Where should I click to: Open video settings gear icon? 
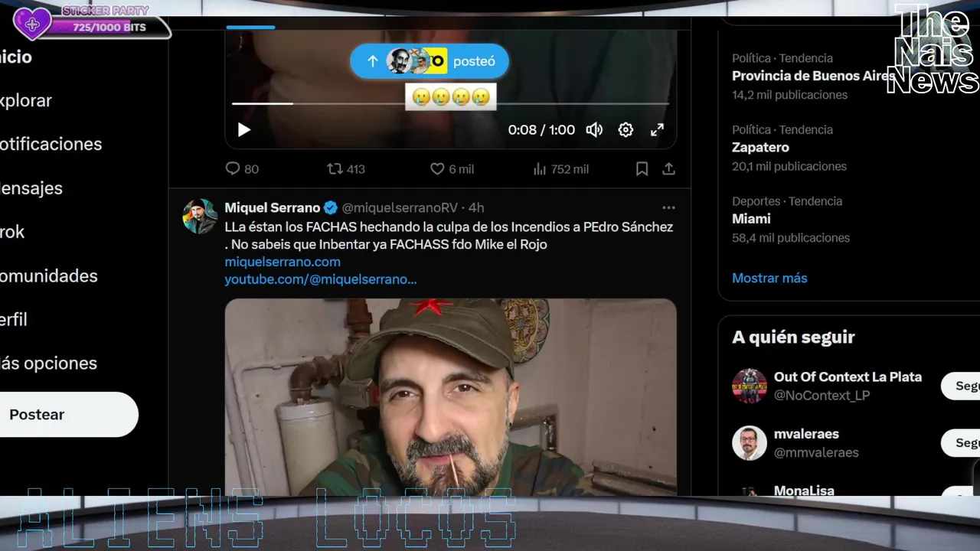coord(626,130)
